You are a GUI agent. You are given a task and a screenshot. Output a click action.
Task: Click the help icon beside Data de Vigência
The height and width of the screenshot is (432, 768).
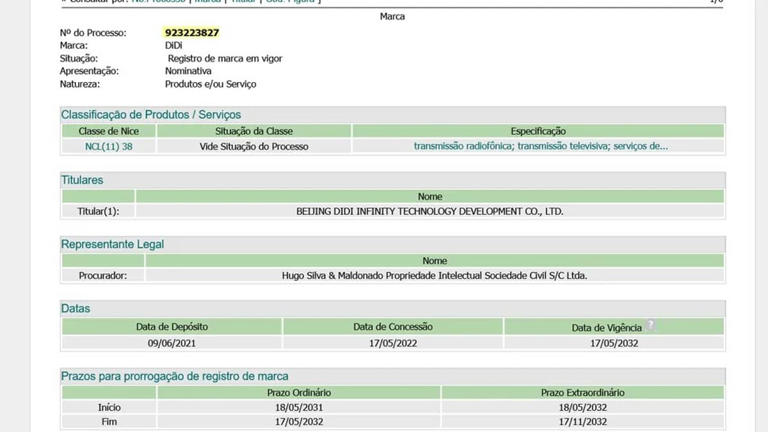(650, 325)
